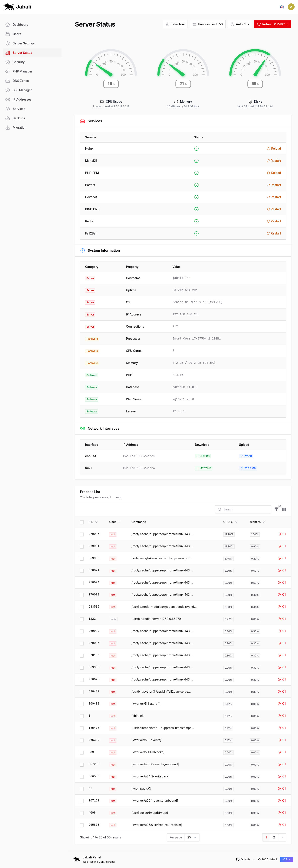
Task: Open the Per page dropdown
Action: click(192, 837)
